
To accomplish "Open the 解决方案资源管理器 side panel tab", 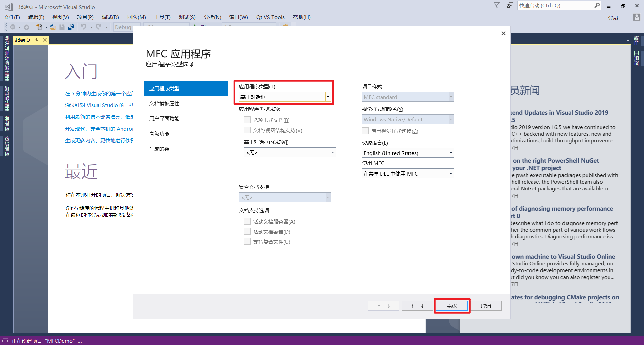I will (x=7, y=58).
